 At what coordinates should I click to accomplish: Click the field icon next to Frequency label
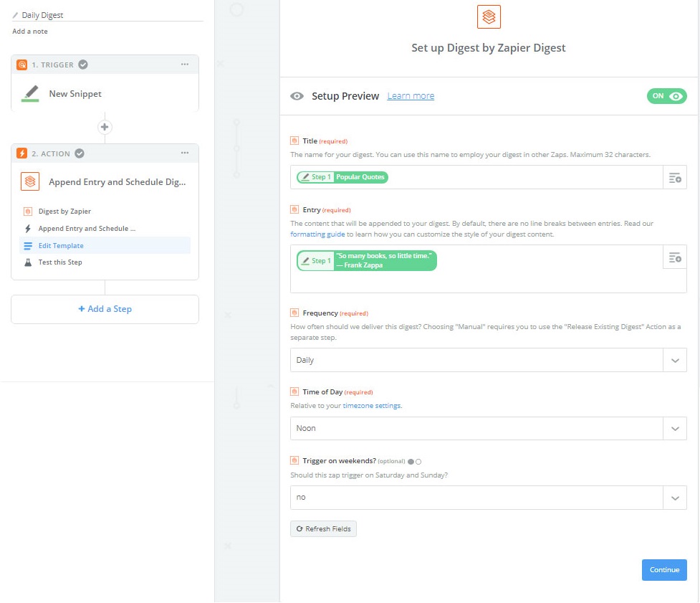click(x=294, y=313)
